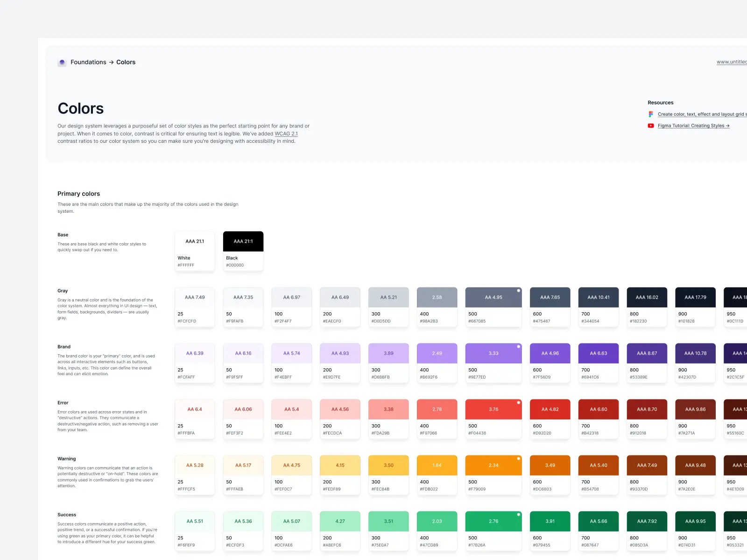Open the WCAG 2.1 link

click(286, 133)
